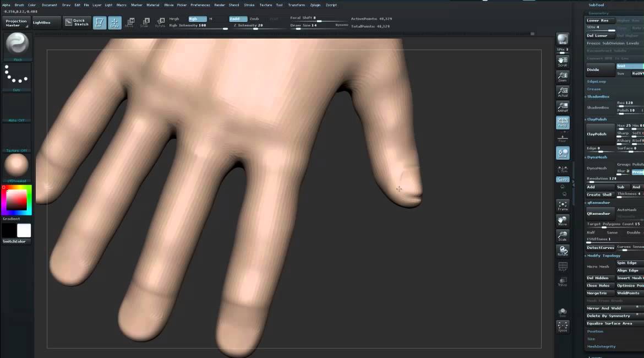Click the Del Lower button

(600, 36)
